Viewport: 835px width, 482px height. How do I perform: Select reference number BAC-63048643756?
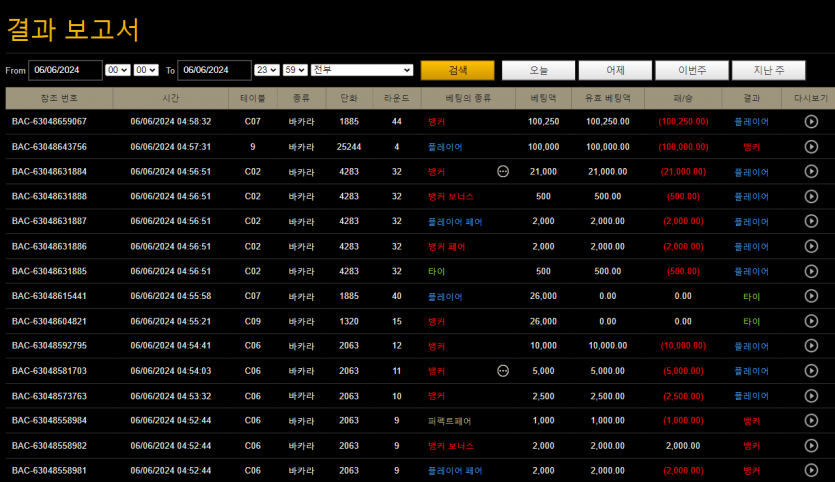49,146
